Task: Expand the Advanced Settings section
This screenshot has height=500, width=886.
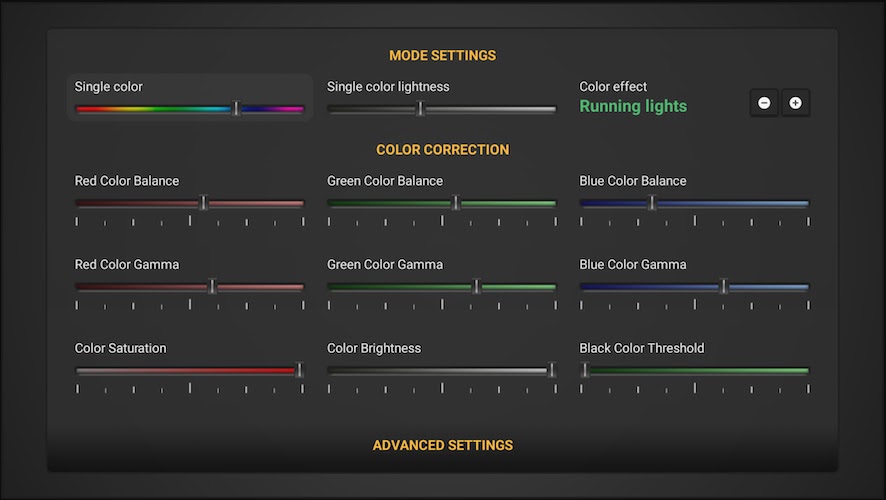Action: (442, 445)
